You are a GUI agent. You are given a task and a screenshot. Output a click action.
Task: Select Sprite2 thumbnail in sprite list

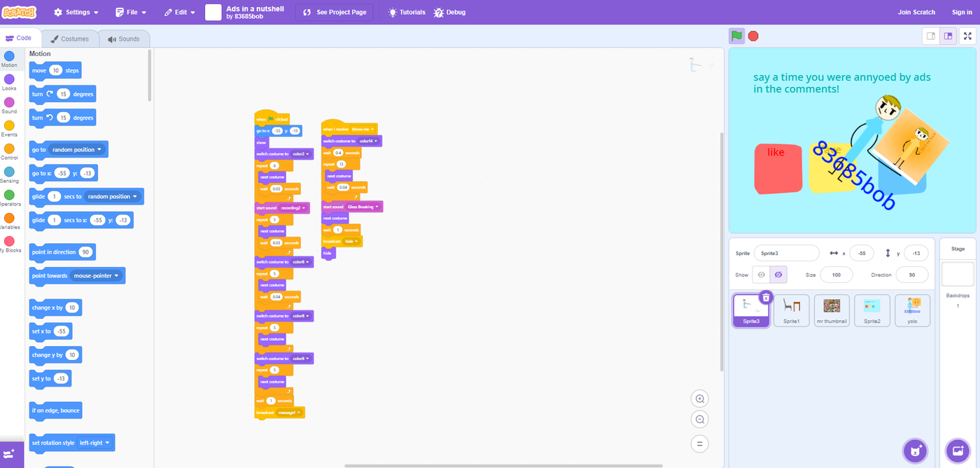coord(872,310)
